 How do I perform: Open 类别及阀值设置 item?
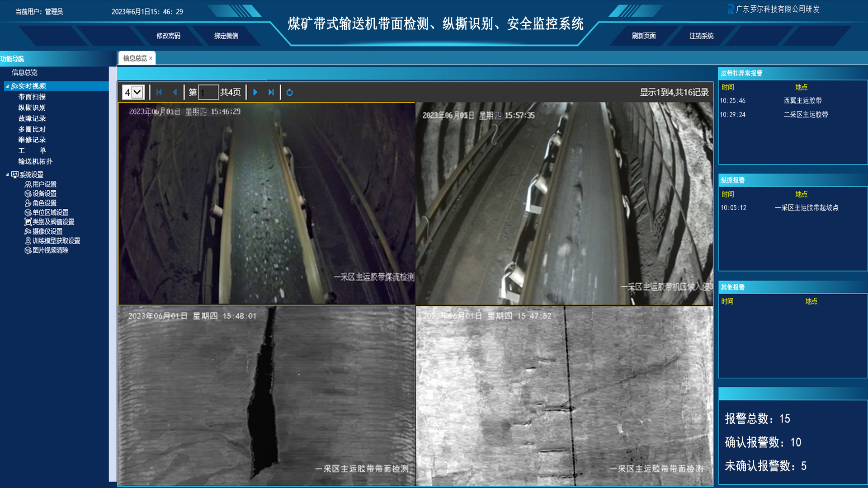coord(53,221)
